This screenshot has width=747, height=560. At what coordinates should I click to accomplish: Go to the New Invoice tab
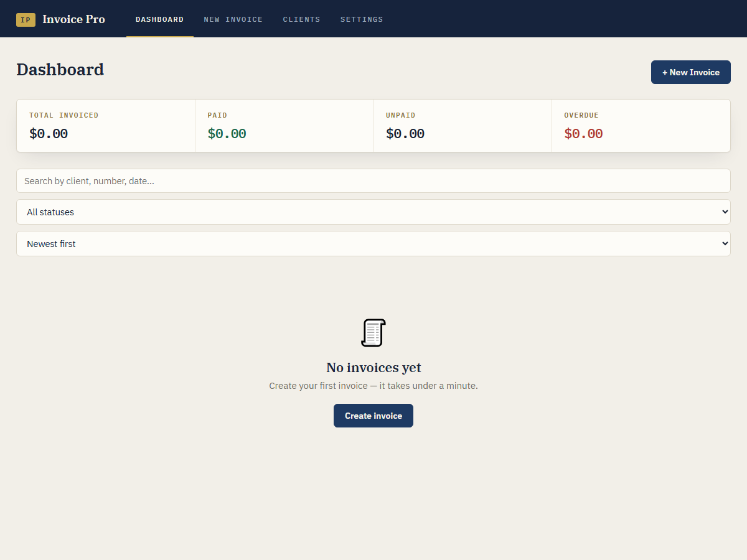point(233,19)
